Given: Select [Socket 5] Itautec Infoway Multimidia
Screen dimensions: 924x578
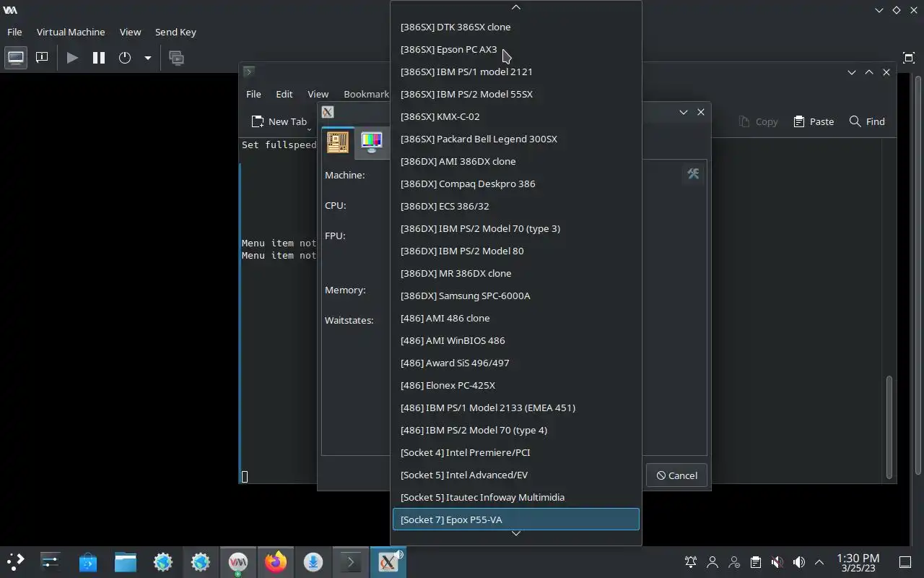Looking at the screenshot, I should coord(516,497).
